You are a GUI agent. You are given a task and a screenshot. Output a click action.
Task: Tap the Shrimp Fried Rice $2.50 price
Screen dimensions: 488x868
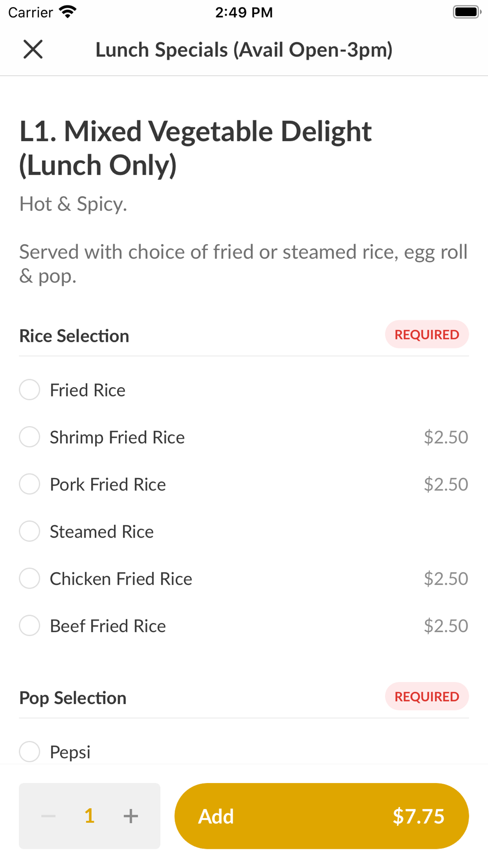click(446, 437)
